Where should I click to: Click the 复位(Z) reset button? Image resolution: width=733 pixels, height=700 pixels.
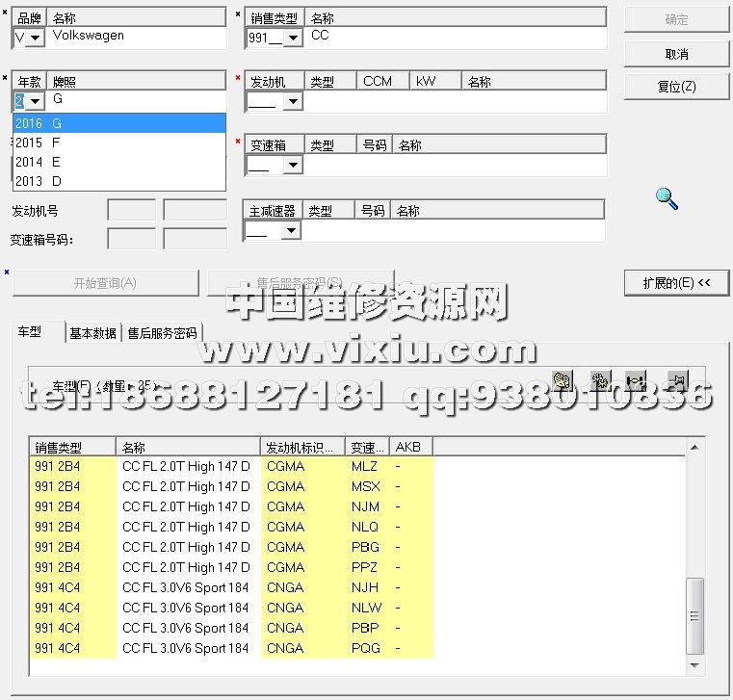click(x=676, y=87)
